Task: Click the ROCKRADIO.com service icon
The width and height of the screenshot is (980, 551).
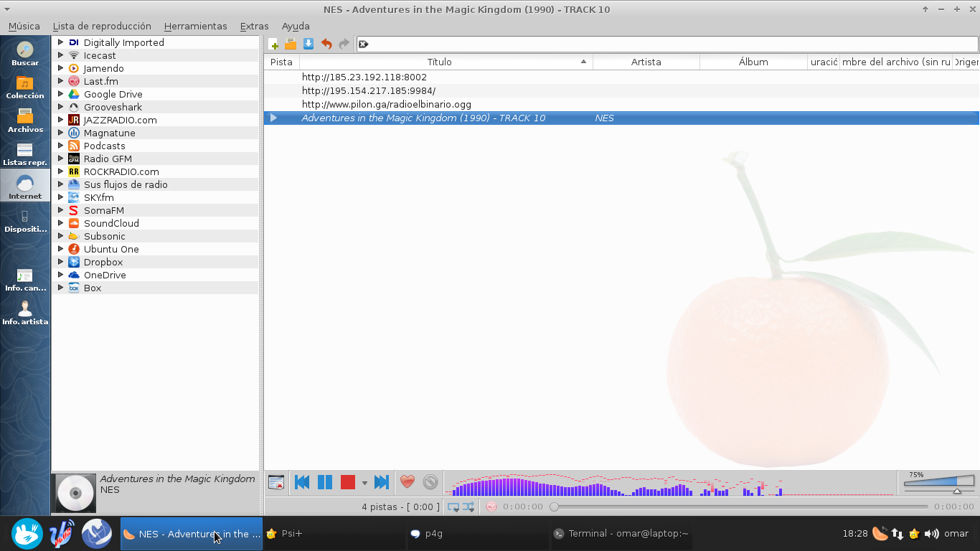Action: coord(73,171)
